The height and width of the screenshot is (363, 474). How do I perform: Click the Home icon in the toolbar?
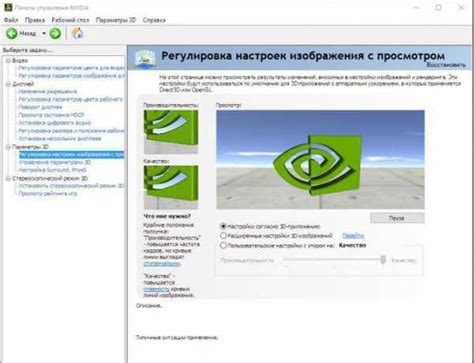click(77, 33)
